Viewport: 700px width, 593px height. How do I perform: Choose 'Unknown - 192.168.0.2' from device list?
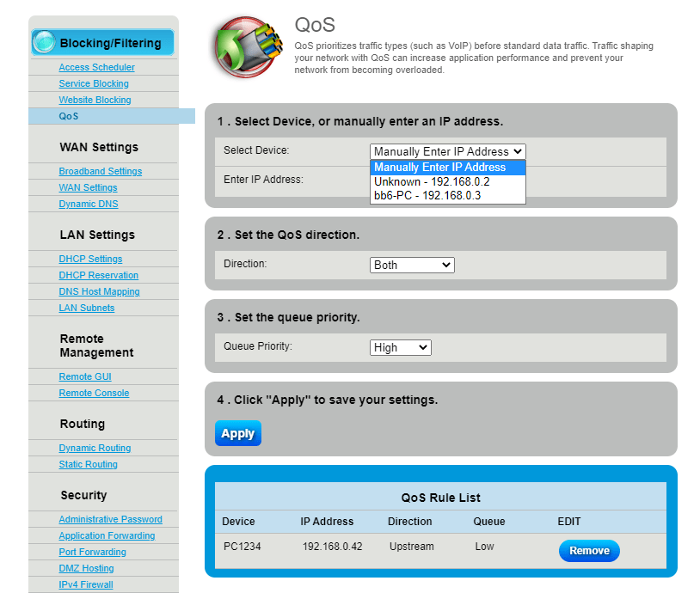[432, 181]
